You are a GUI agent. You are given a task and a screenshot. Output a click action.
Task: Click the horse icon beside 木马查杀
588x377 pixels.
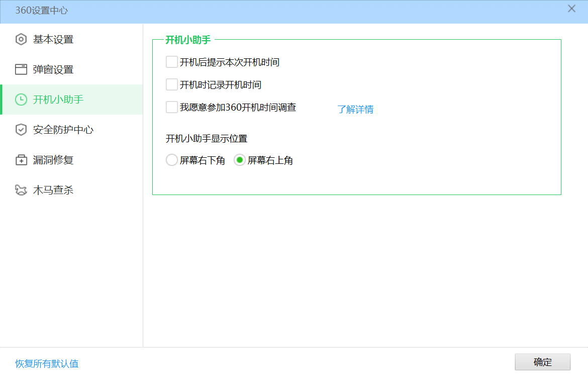pos(21,190)
